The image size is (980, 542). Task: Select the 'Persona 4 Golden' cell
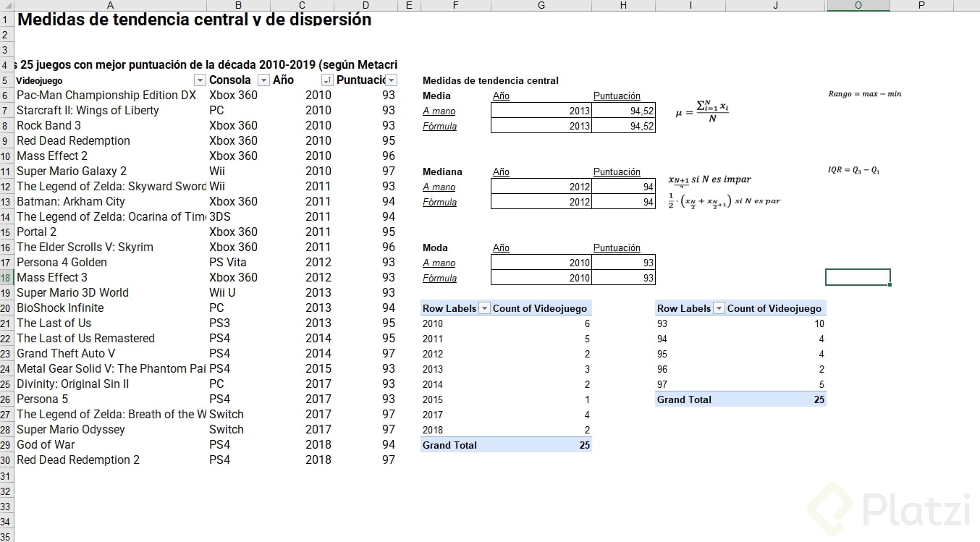point(109,262)
